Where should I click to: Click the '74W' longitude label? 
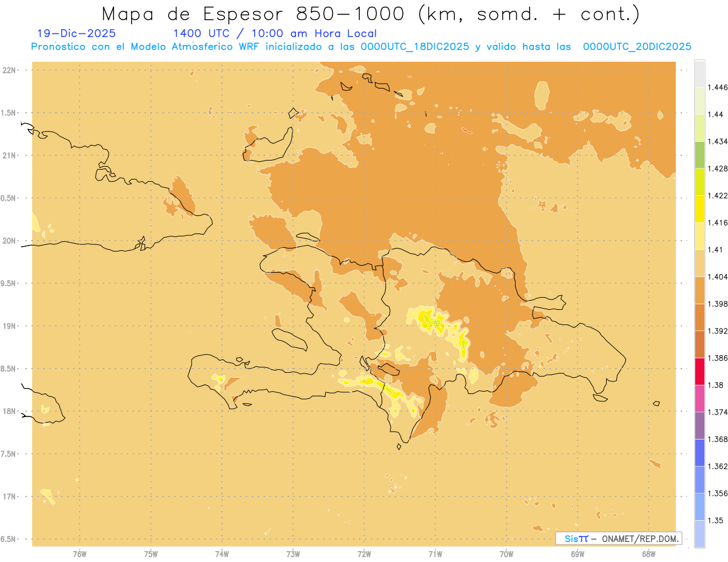222,554
